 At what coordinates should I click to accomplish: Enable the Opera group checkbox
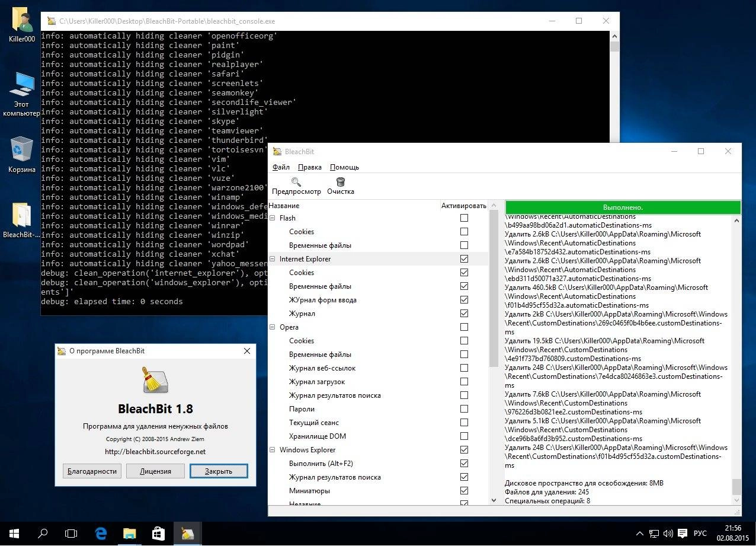[464, 327]
